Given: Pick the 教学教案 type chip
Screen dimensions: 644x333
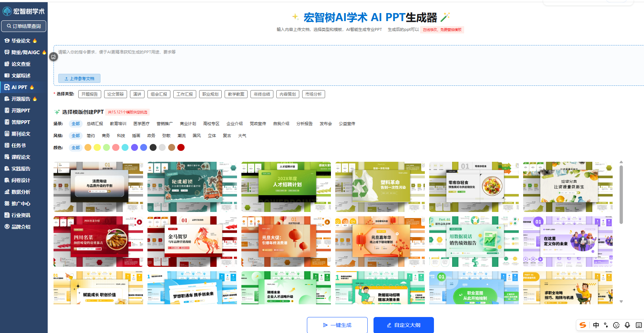Looking at the screenshot, I should tap(236, 94).
